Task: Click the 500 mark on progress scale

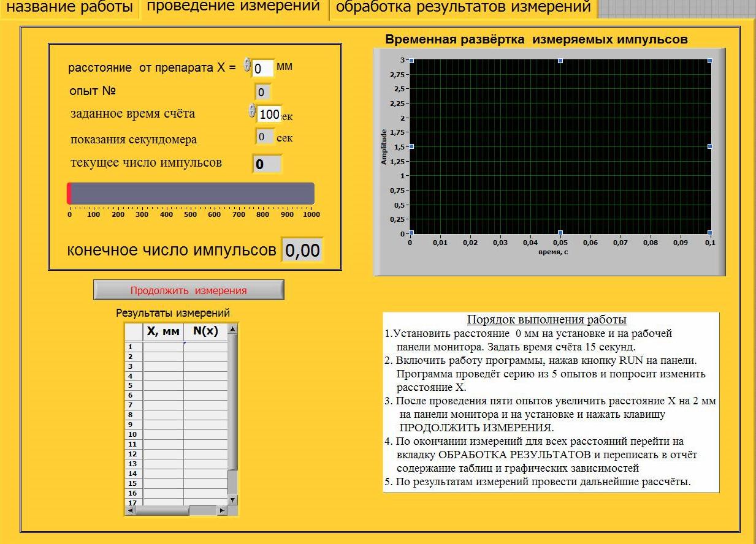Action: pyautogui.click(x=191, y=214)
